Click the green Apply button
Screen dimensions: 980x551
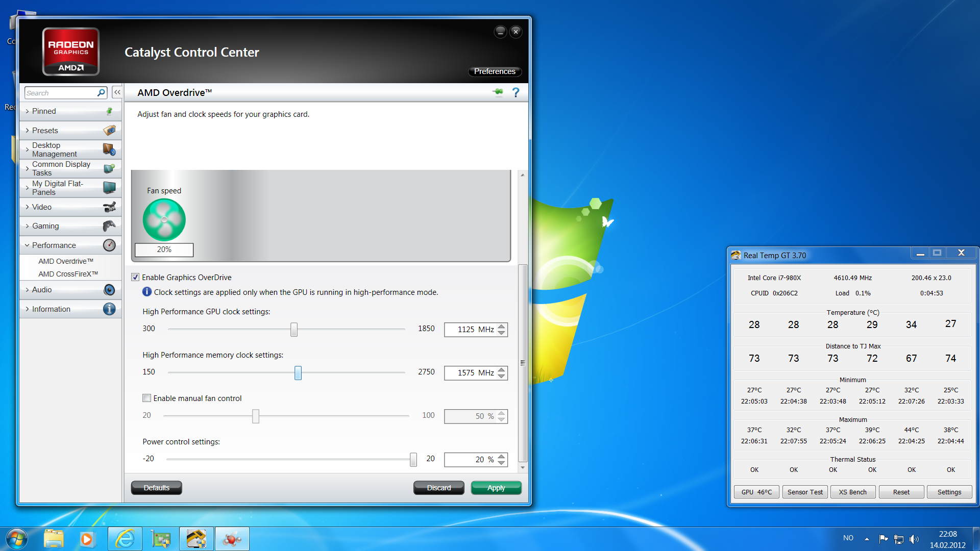[496, 488]
